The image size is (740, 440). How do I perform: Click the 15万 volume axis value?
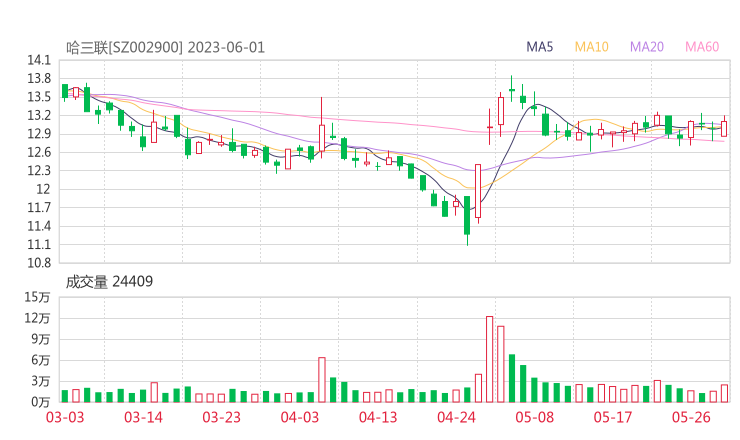click(x=37, y=297)
